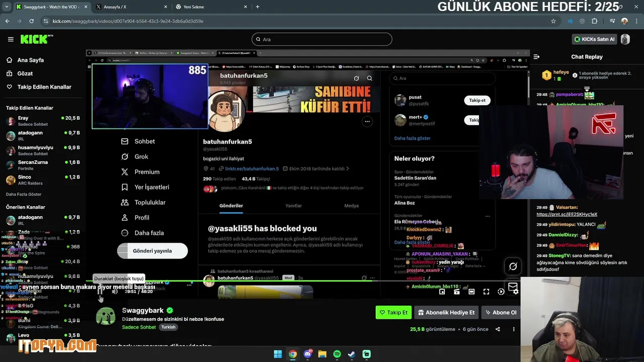This screenshot has height=362, width=644.
Task: Open Levo channel in recommended list
Action: 43,337
